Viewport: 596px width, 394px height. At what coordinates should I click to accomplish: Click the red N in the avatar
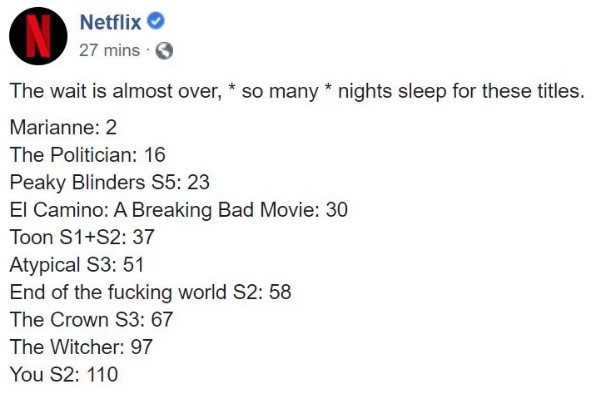click(x=38, y=36)
